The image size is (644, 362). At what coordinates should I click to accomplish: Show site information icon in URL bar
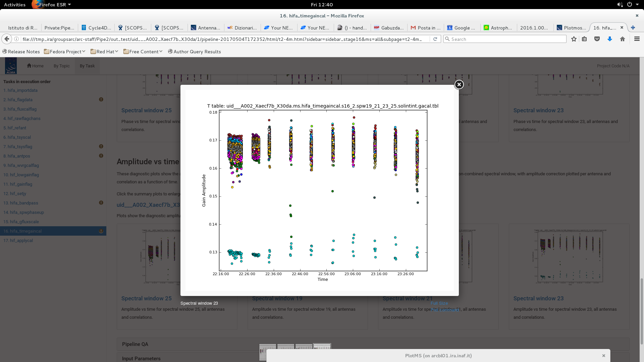point(16,39)
